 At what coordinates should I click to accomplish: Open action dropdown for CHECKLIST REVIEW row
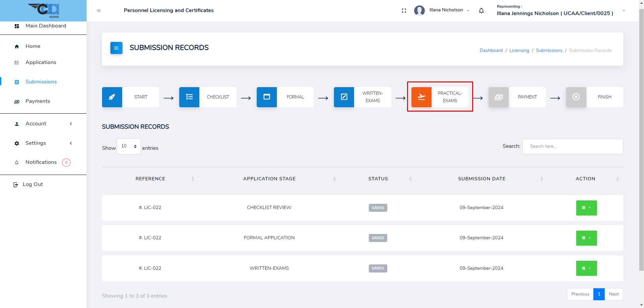[586, 208]
